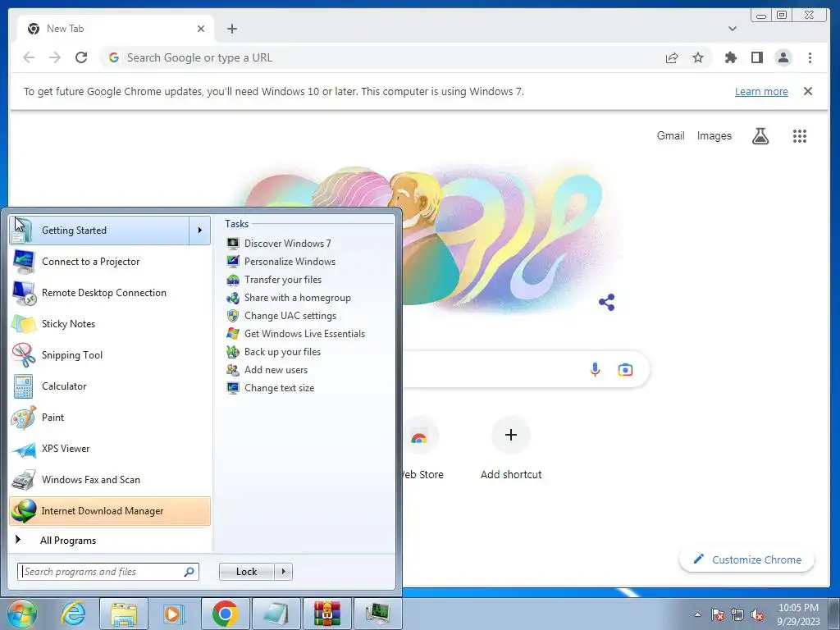
Task: Open Paint from Start menu
Action: [110, 418]
